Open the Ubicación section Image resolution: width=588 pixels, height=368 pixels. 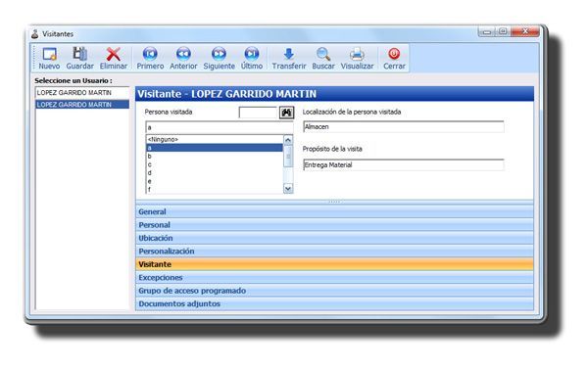[x=334, y=238]
